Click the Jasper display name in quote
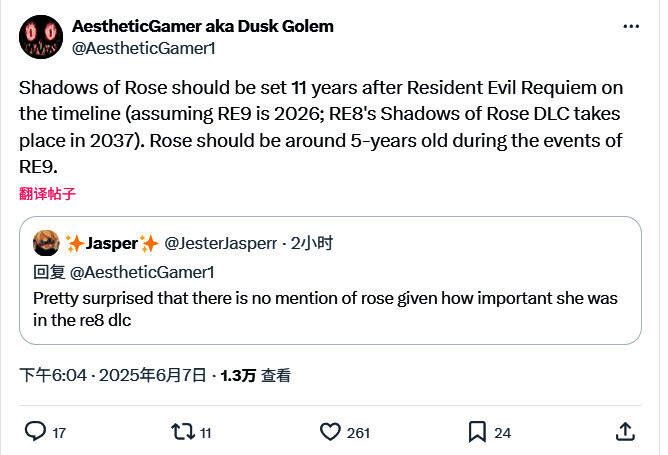Viewport: 668px width, 455px height. (112, 243)
